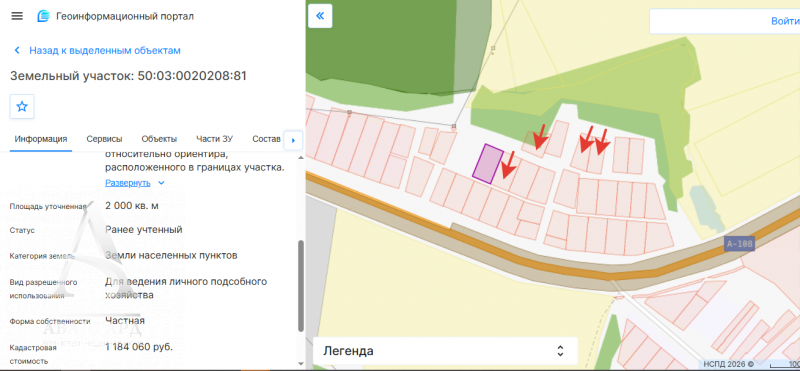Select ownership value Частная

124,320
